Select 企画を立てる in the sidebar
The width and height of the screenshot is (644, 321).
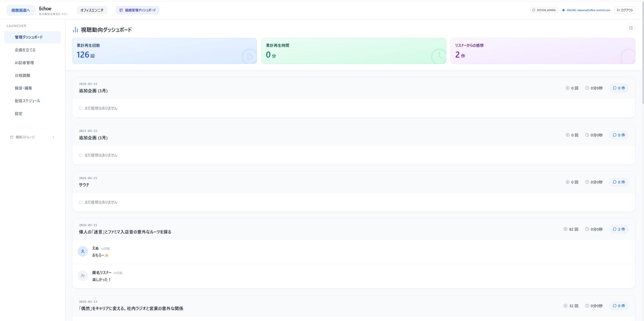(25, 50)
